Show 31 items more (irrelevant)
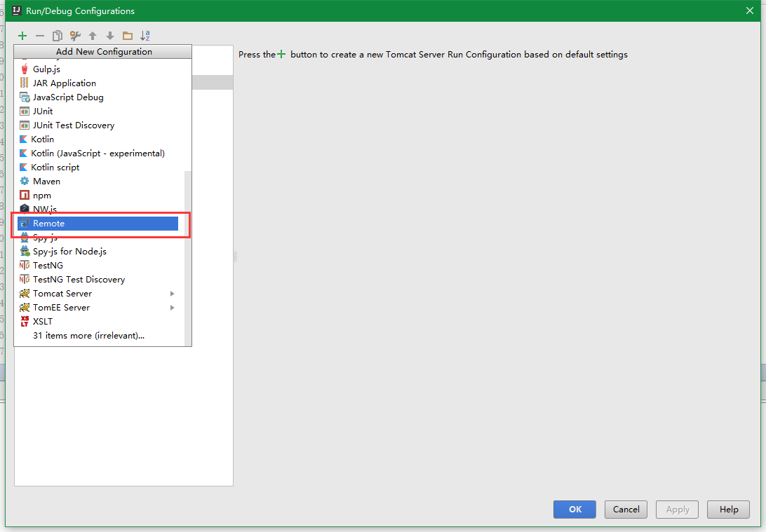 click(88, 336)
